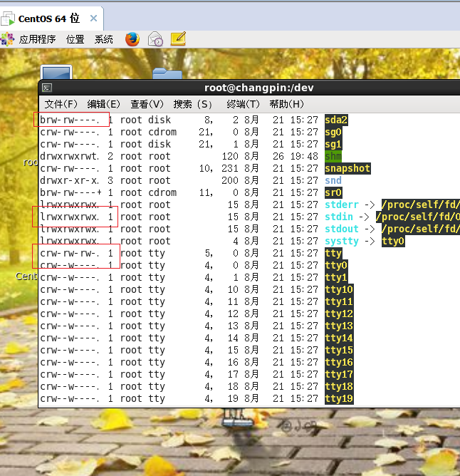Viewport: 460px width, 476px height.
Task: Click the CentOS VM tab icon
Action: pyautogui.click(x=8, y=19)
